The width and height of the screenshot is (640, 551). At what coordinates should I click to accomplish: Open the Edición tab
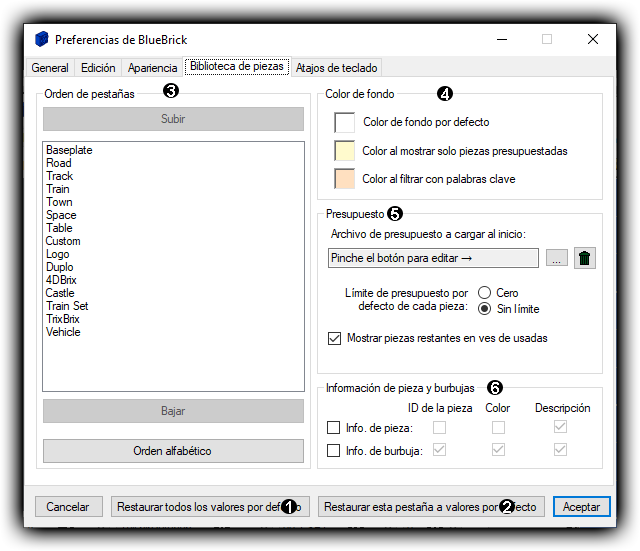(x=98, y=68)
